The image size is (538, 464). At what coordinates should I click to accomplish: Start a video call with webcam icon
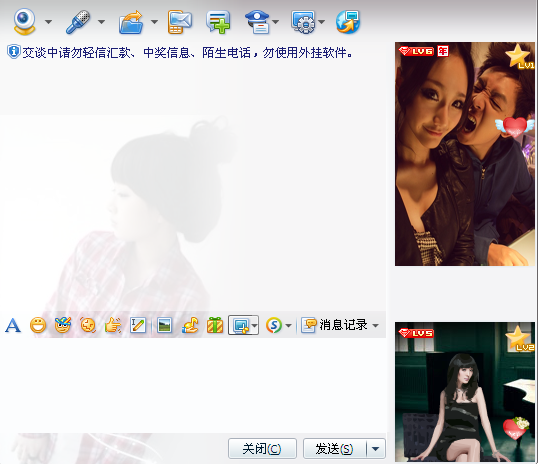(24, 22)
